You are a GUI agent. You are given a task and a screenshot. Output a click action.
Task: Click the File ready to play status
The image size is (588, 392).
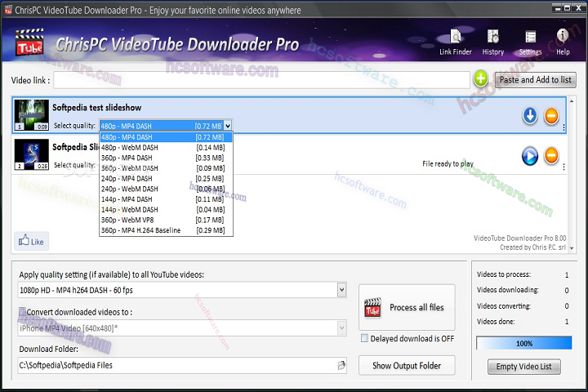click(x=448, y=163)
